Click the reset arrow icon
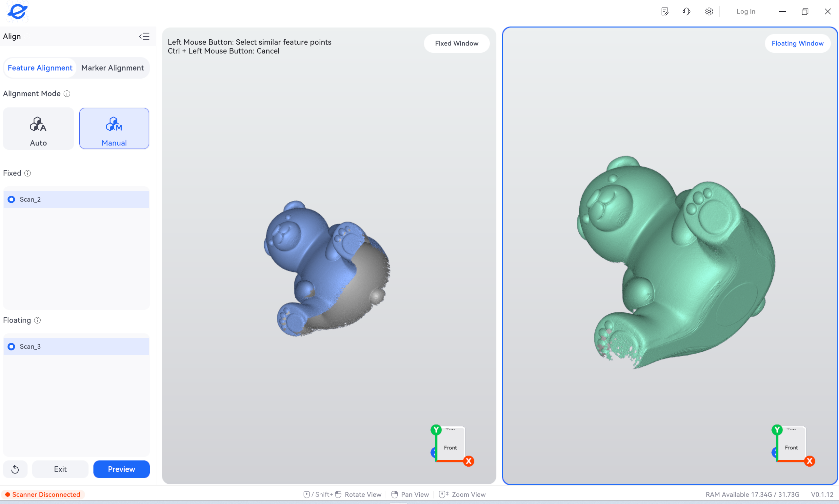The height and width of the screenshot is (504, 839). [x=15, y=469]
